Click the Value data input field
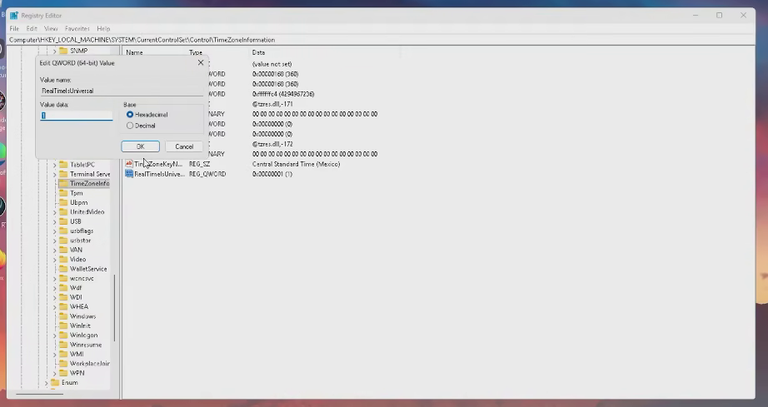Image resolution: width=768 pixels, height=407 pixels. [76, 116]
